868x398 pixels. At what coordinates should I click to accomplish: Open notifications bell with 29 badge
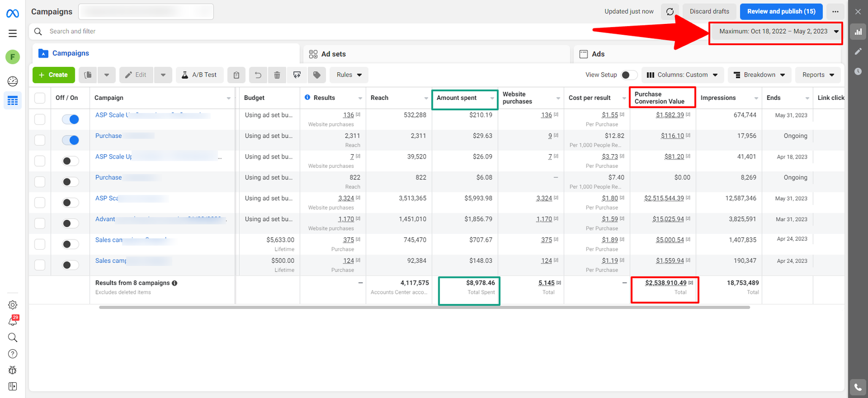click(12, 321)
